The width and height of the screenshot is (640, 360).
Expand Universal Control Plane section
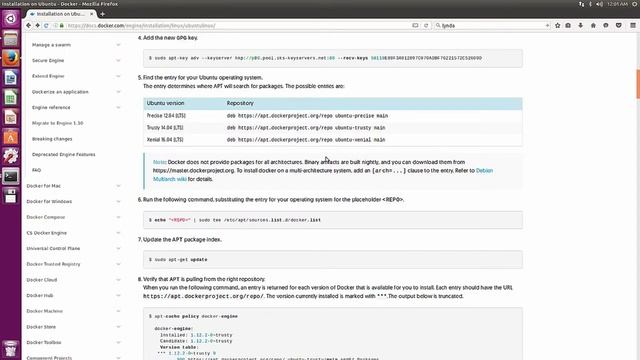point(118,249)
